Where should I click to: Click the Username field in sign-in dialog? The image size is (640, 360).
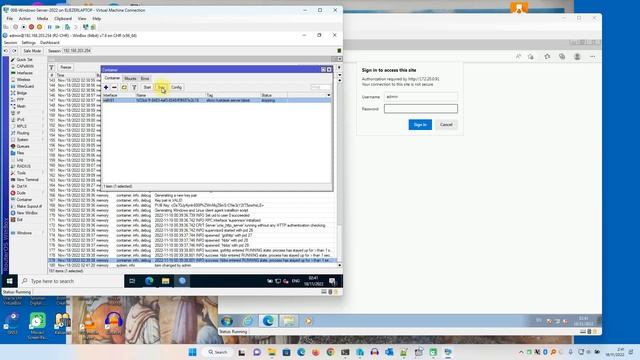click(421, 97)
